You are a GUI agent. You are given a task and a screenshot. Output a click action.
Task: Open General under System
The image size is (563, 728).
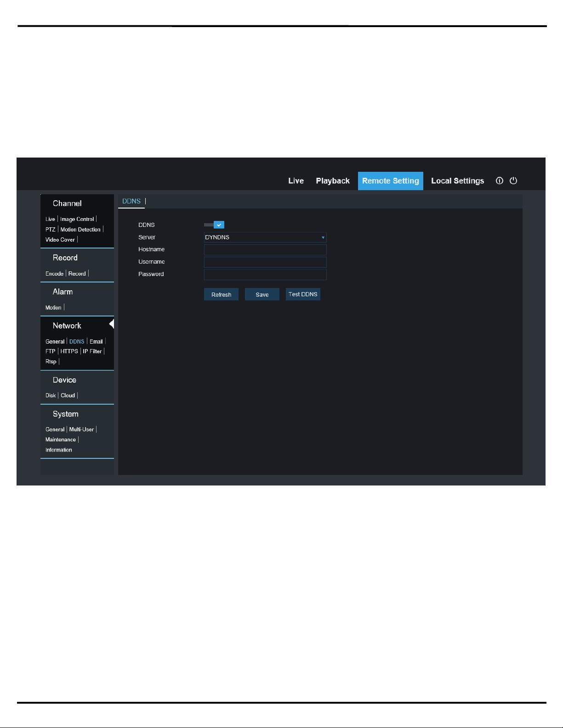[55, 429]
